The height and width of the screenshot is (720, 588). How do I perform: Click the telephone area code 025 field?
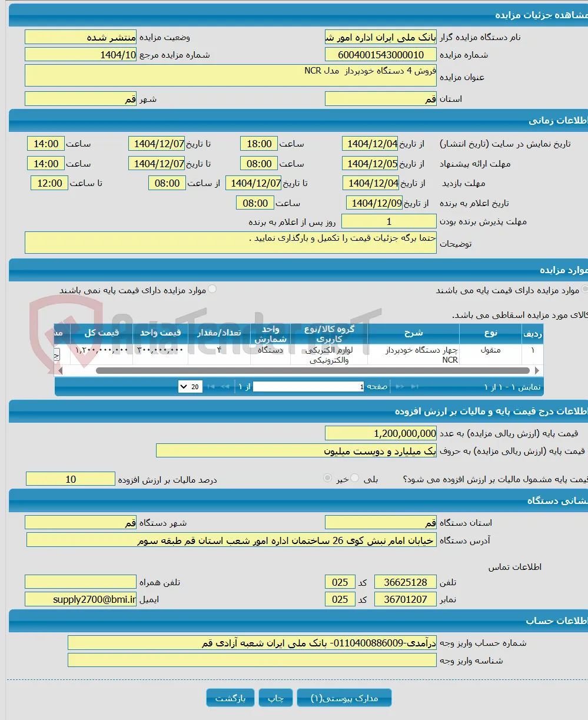tap(340, 582)
